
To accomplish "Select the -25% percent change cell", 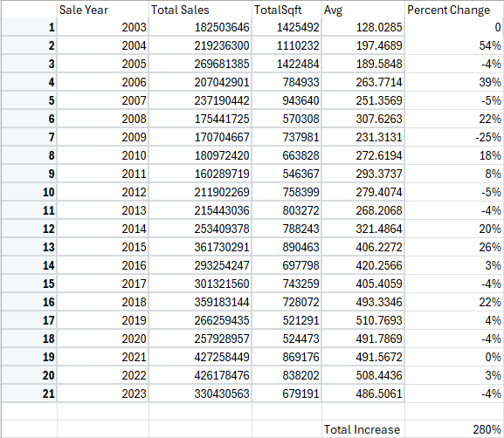I will [x=454, y=137].
